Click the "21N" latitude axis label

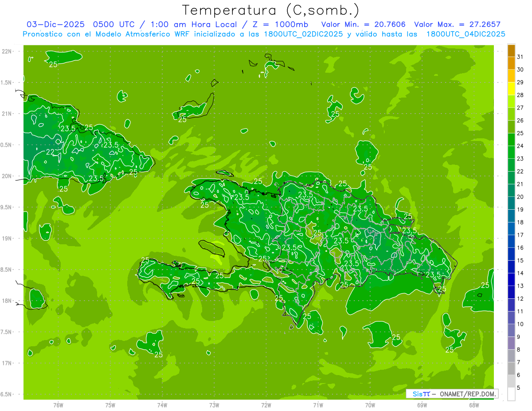coord(7,114)
